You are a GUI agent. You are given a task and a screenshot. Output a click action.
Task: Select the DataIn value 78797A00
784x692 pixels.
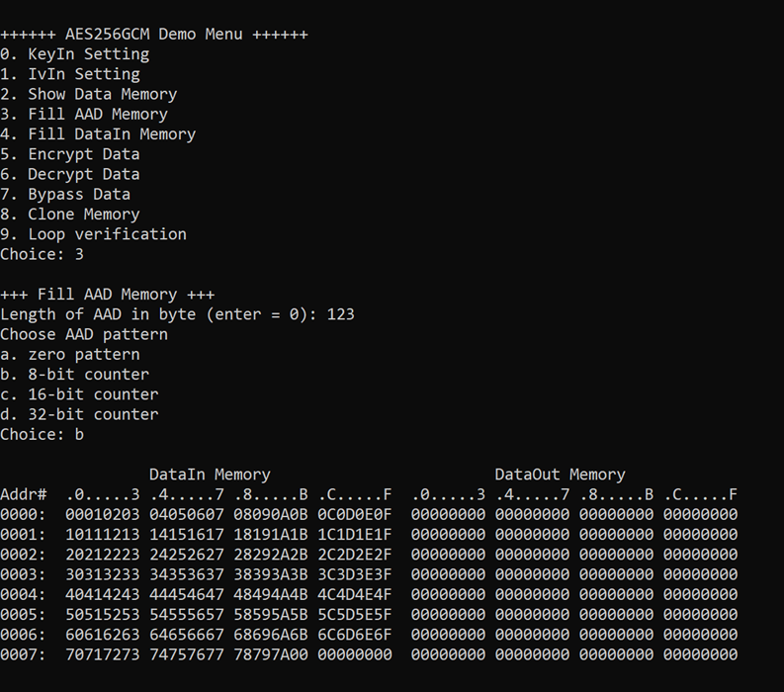271,654
